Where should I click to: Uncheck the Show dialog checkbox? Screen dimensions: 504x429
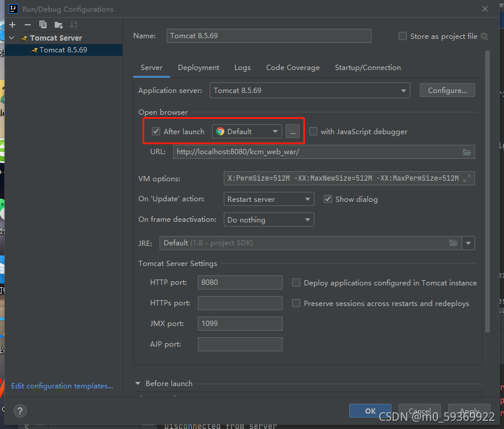coord(328,199)
